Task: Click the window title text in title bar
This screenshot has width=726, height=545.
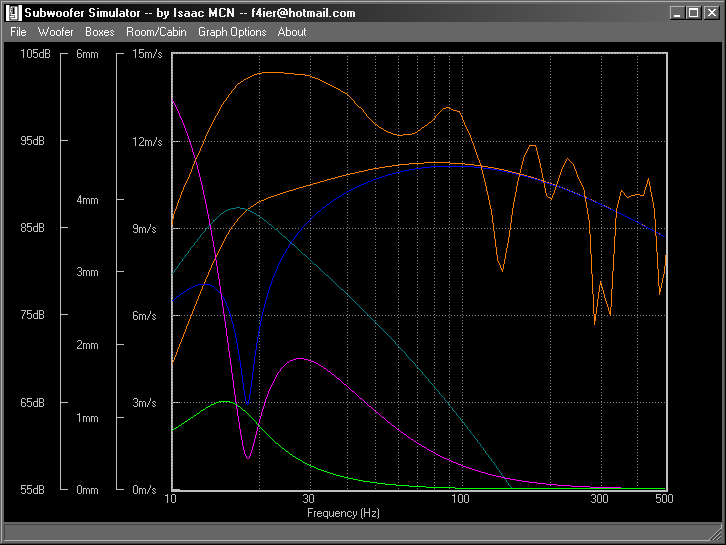Action: click(x=190, y=13)
